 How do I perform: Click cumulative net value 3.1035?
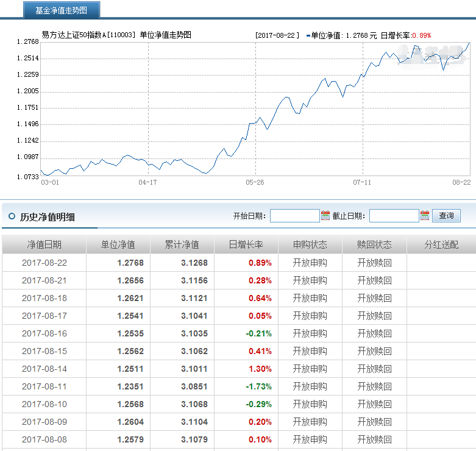click(194, 333)
